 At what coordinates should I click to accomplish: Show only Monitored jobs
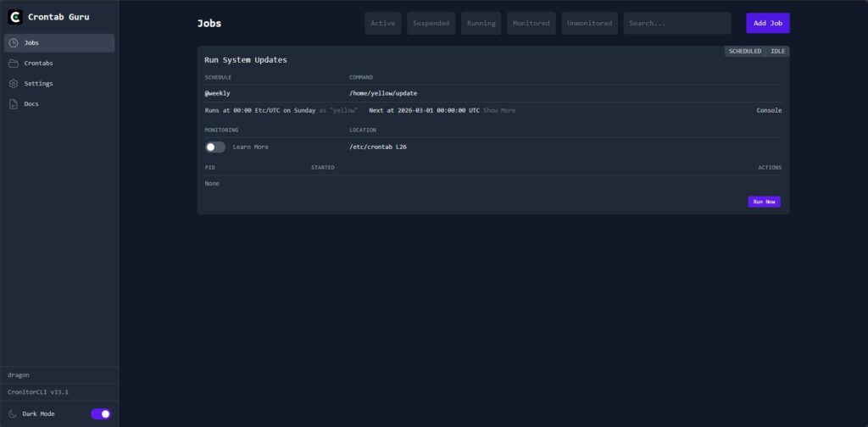[x=531, y=23]
